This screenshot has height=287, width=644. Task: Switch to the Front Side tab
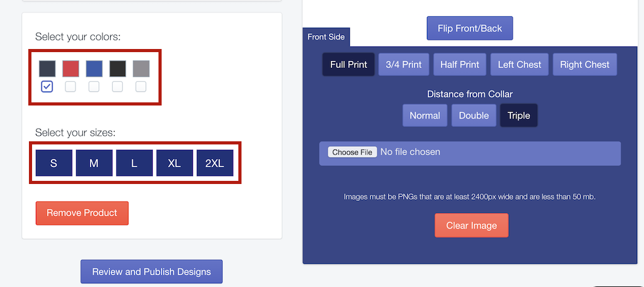[326, 37]
